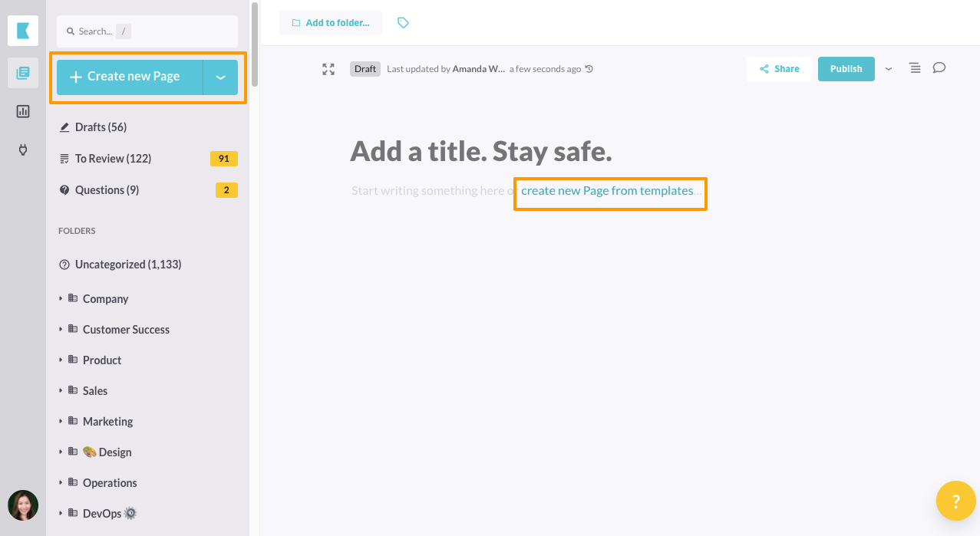Open the yellow help question mark button
The height and width of the screenshot is (536, 980).
[x=955, y=501]
